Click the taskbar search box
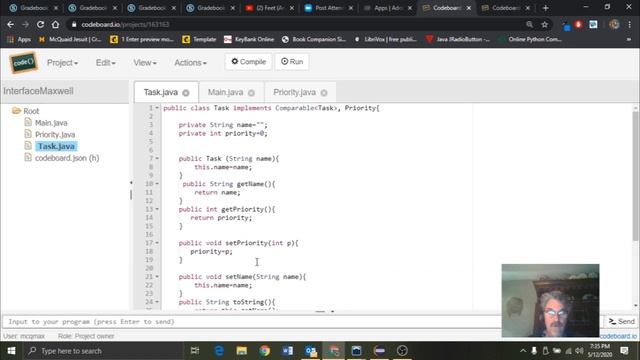 point(103,351)
